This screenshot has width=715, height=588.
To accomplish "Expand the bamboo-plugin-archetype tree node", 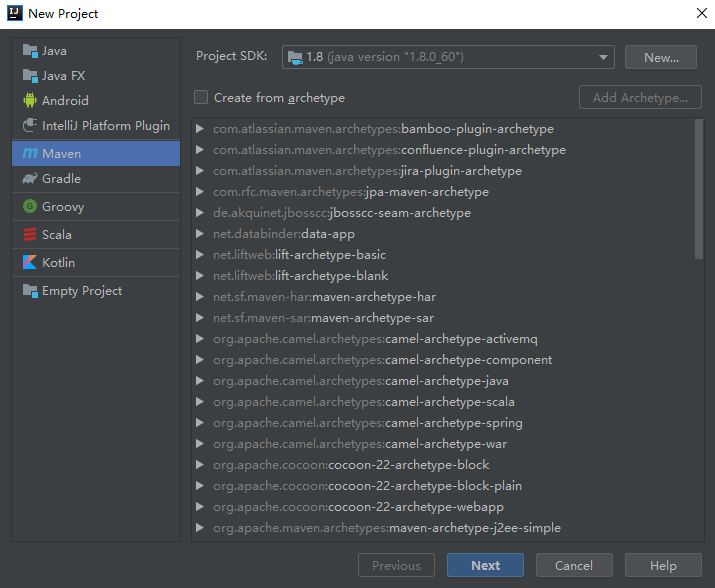I will (201, 129).
